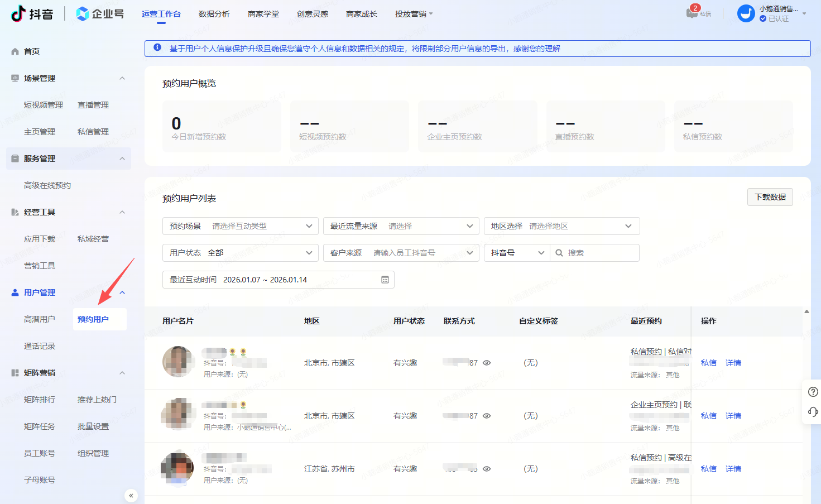Select the 服务管理 sidebar icon
This screenshot has width=821, height=504.
click(x=14, y=158)
